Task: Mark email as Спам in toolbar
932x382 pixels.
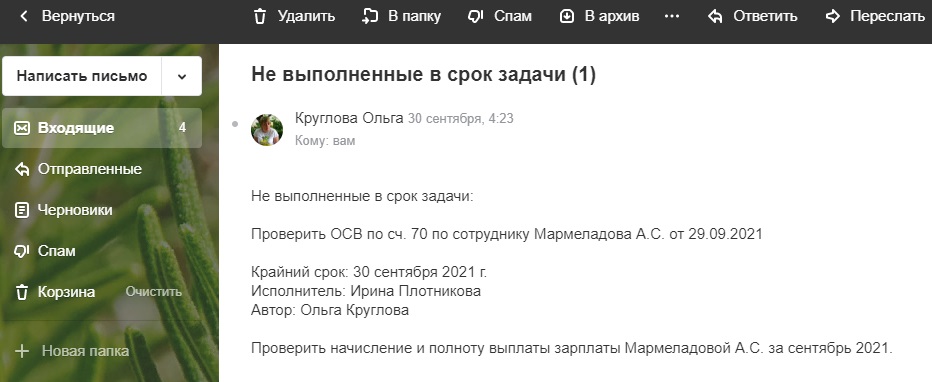Action: 476,17
